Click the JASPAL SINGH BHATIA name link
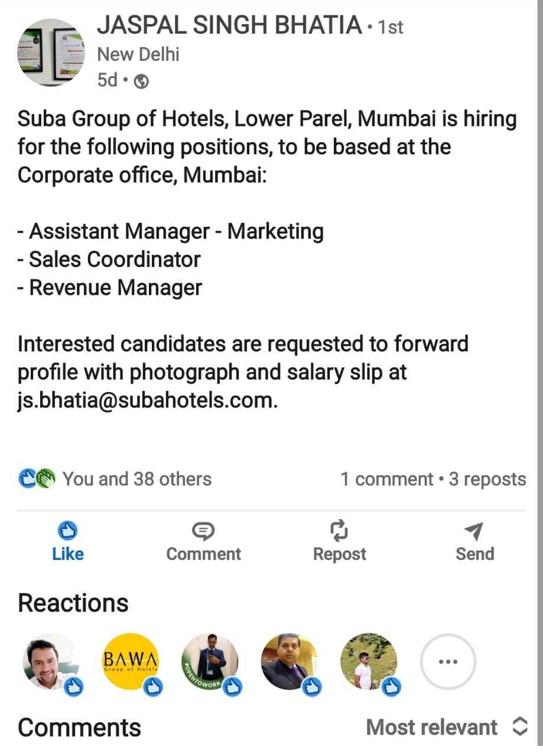The width and height of the screenshot is (543, 756). point(229,25)
